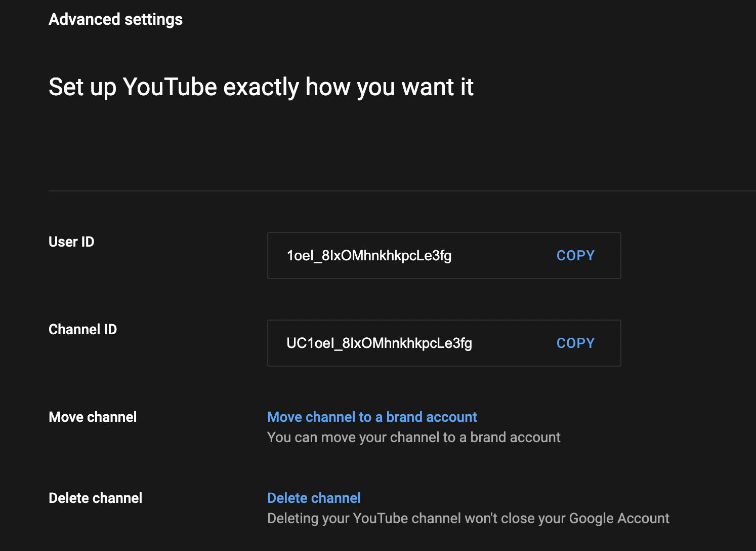
Task: Click the User ID value 1oeI_8IxOMhnkhkpcLe3fg
Action: 368,255
